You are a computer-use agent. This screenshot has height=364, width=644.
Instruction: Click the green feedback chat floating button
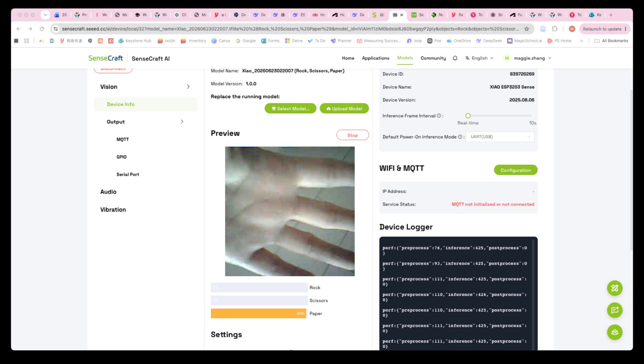pyautogui.click(x=615, y=310)
